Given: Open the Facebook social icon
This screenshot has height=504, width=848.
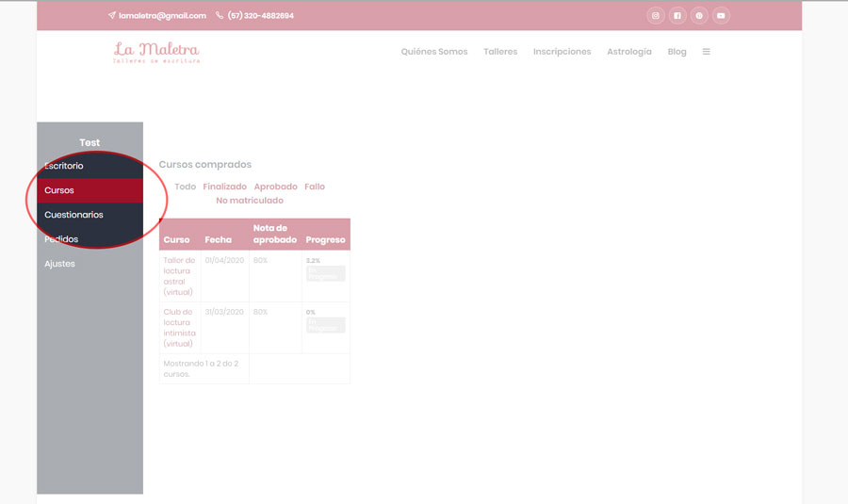Looking at the screenshot, I should (x=677, y=16).
